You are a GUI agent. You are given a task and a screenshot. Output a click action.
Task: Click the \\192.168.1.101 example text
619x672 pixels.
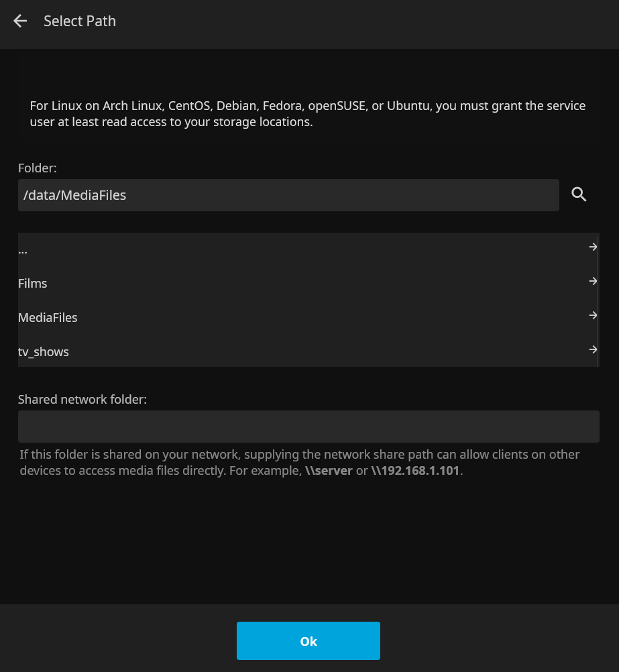coord(416,471)
